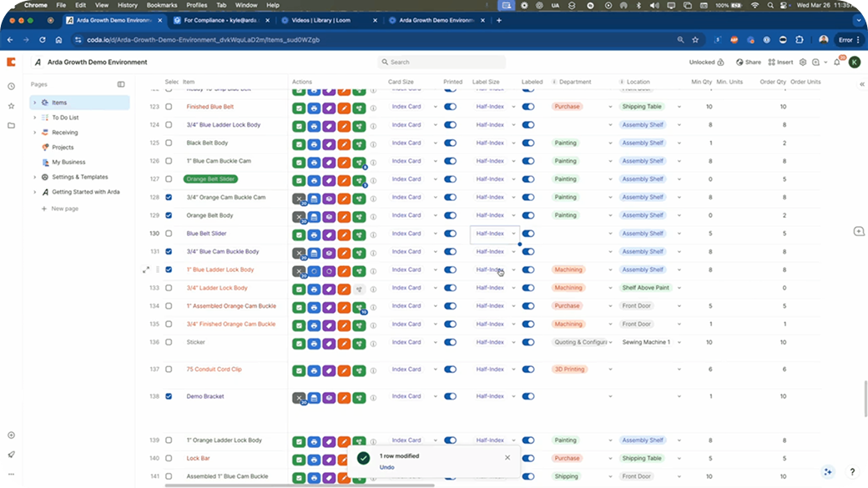868x488 pixels.
Task: Click the orange pencil icon for Demo Bracket
Action: point(344,398)
